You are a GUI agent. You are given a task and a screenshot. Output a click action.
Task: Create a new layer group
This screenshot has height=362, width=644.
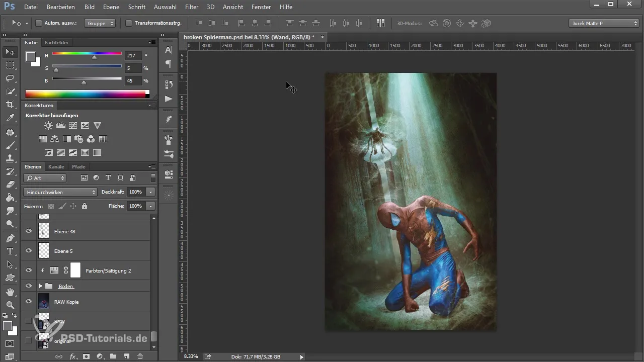tap(113, 356)
